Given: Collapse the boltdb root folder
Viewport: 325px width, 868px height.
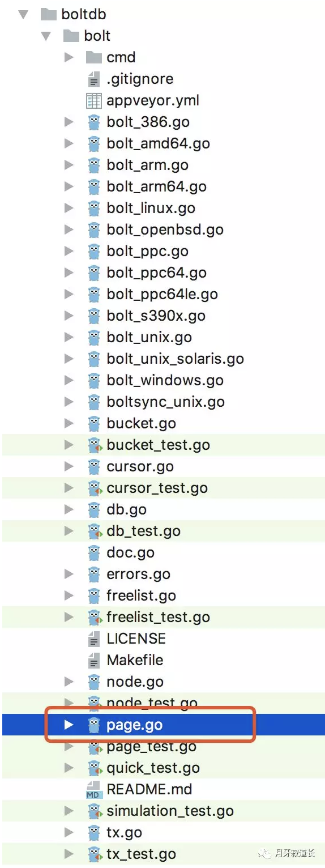Looking at the screenshot, I should pos(23,15).
